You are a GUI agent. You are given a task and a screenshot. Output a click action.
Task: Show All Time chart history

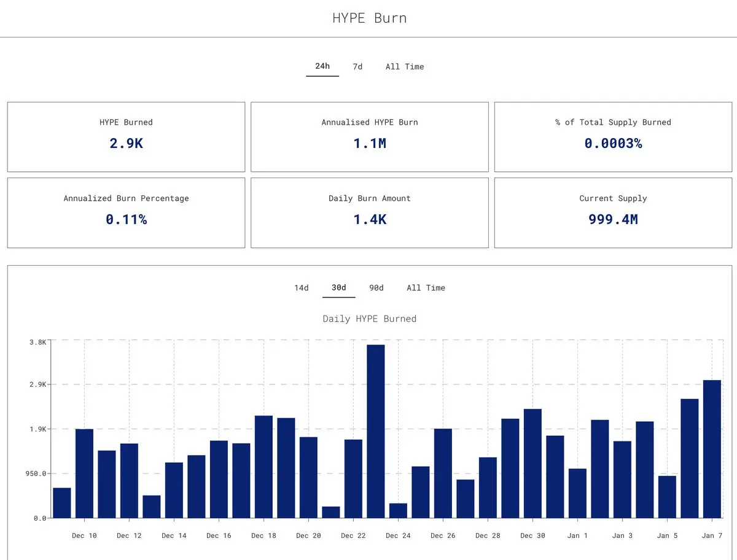[x=426, y=287]
